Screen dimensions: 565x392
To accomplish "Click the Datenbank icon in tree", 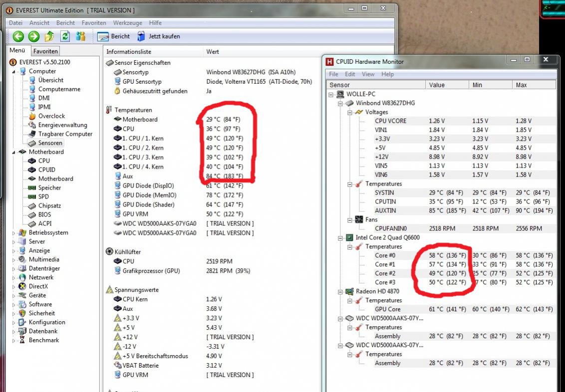I will tap(22, 331).
